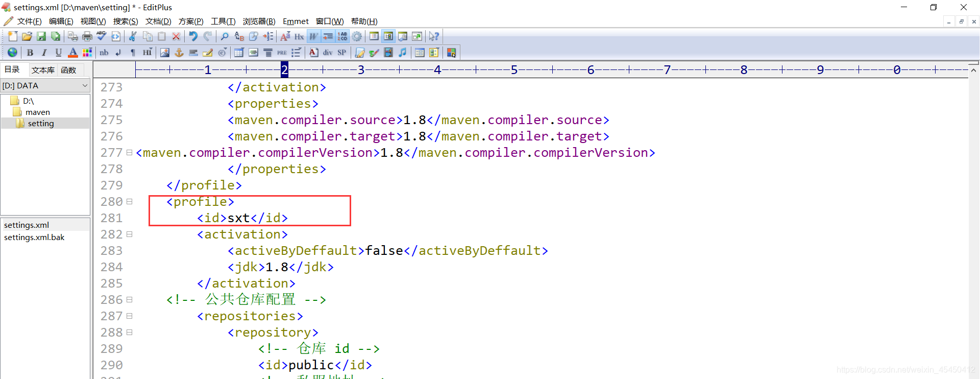
Task: Toggle the Auto Indent button
Action: click(x=328, y=36)
